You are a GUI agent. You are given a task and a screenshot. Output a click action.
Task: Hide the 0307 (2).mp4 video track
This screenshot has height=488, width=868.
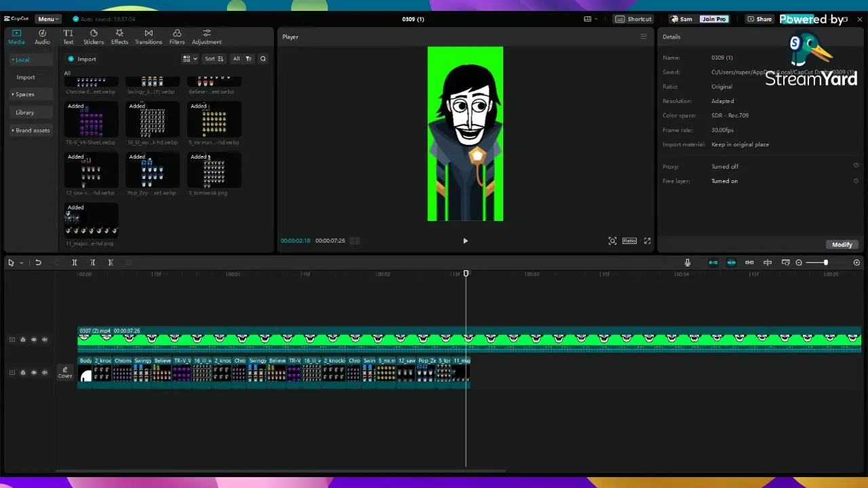tap(34, 340)
